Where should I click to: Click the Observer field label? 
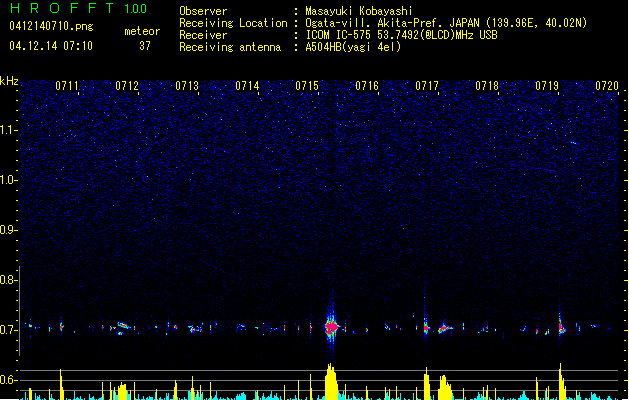coord(203,11)
